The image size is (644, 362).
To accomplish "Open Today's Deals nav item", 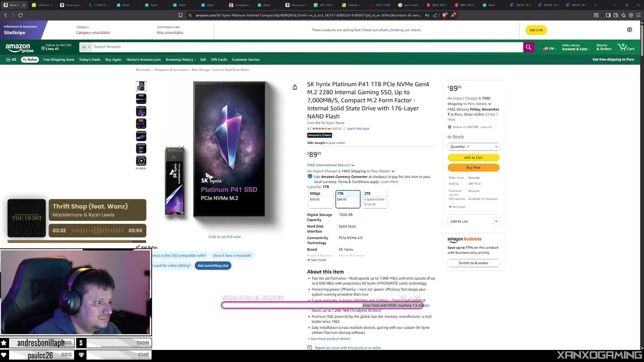I will (x=90, y=59).
